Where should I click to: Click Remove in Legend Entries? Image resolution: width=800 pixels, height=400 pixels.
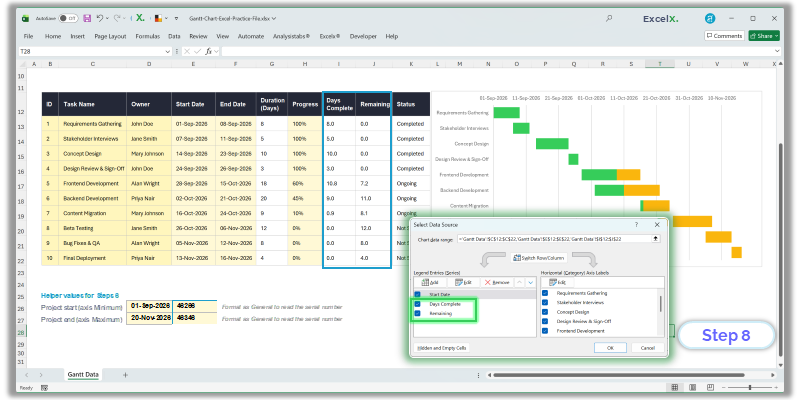(x=496, y=282)
